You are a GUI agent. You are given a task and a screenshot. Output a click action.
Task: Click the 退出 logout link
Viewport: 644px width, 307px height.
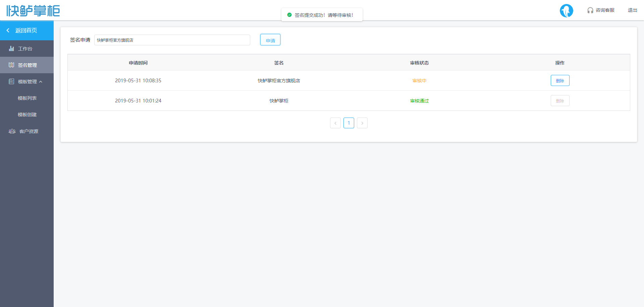tap(632, 10)
